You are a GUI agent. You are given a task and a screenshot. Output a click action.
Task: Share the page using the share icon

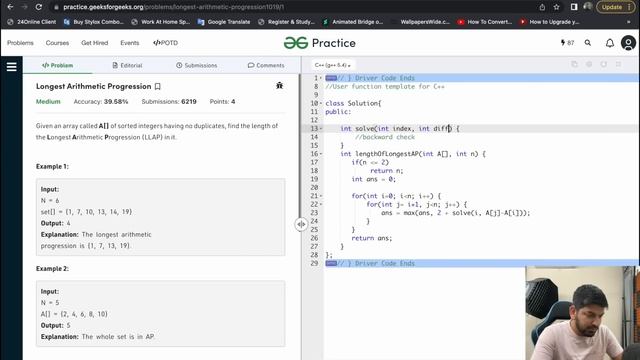[x=542, y=7]
